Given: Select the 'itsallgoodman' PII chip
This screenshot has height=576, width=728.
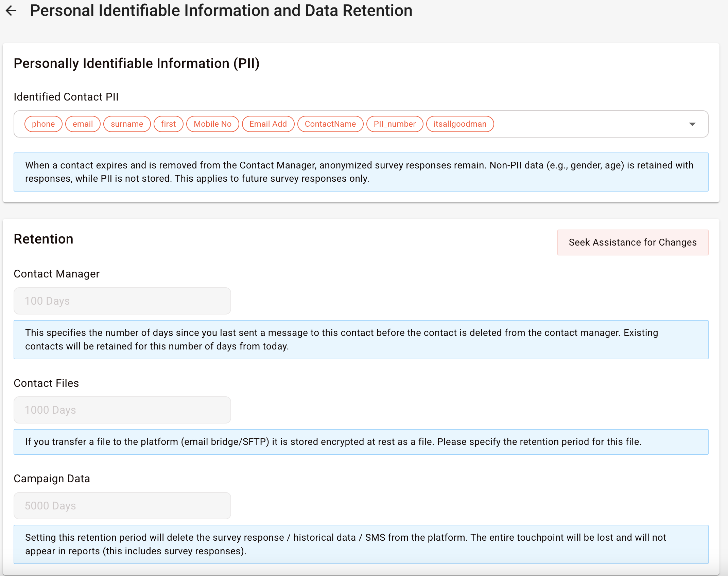Looking at the screenshot, I should click(x=460, y=124).
